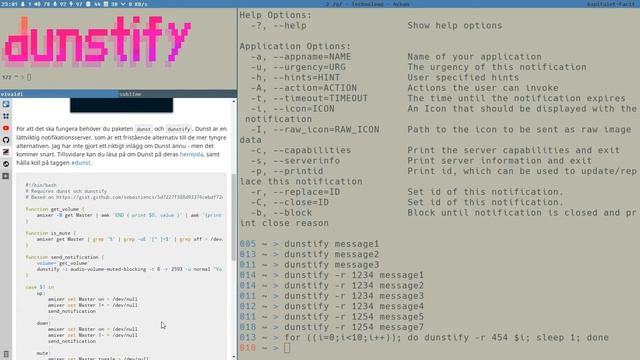640x360 pixels.
Task: Click the '-i, --icon=ICON' option
Action: point(293,109)
